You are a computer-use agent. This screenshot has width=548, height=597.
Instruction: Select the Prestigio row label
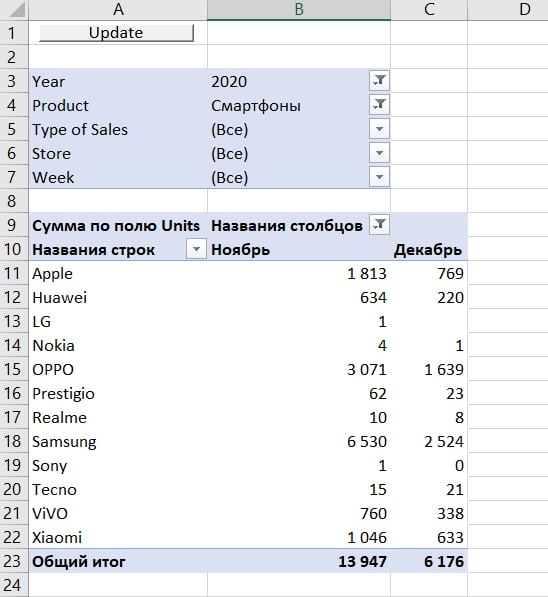click(118, 393)
